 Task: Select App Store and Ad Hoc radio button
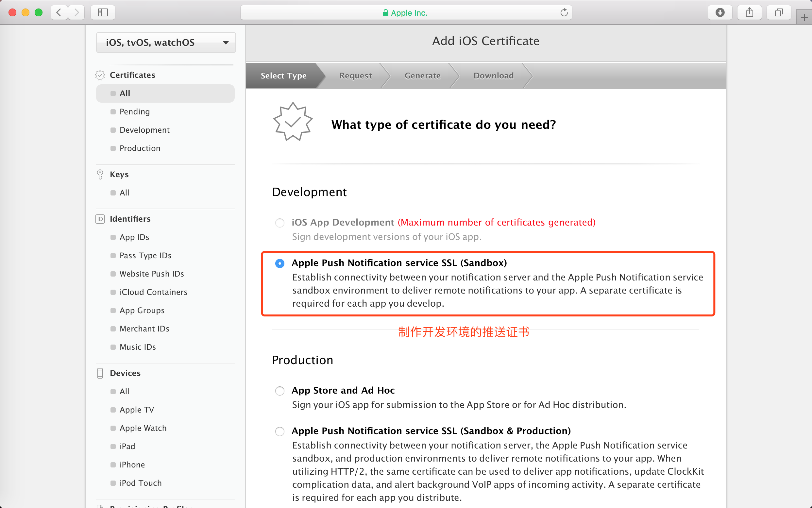(280, 390)
